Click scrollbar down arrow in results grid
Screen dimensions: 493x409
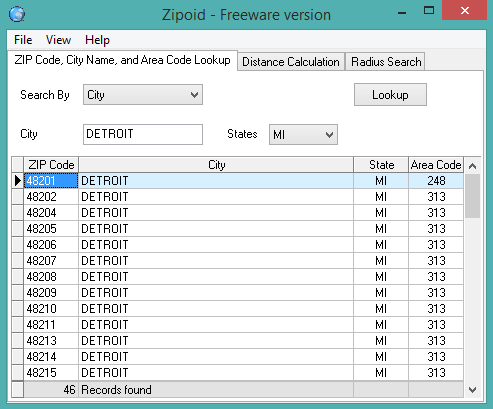pos(472,389)
